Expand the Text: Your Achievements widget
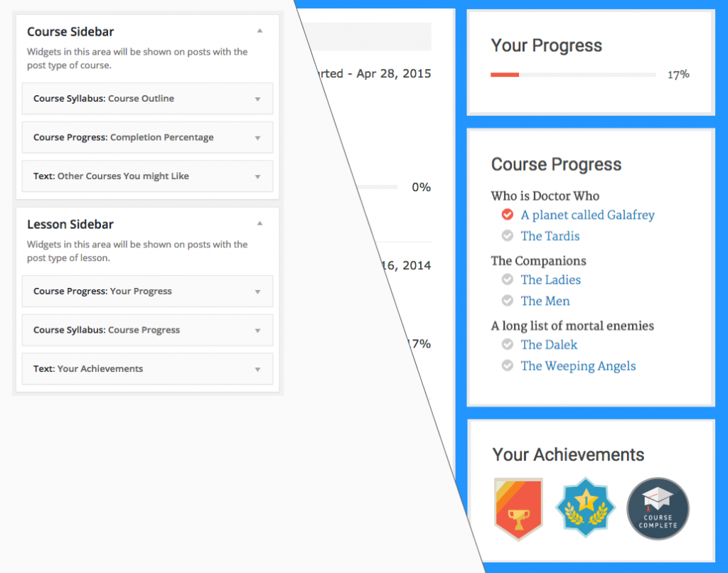 (257, 369)
